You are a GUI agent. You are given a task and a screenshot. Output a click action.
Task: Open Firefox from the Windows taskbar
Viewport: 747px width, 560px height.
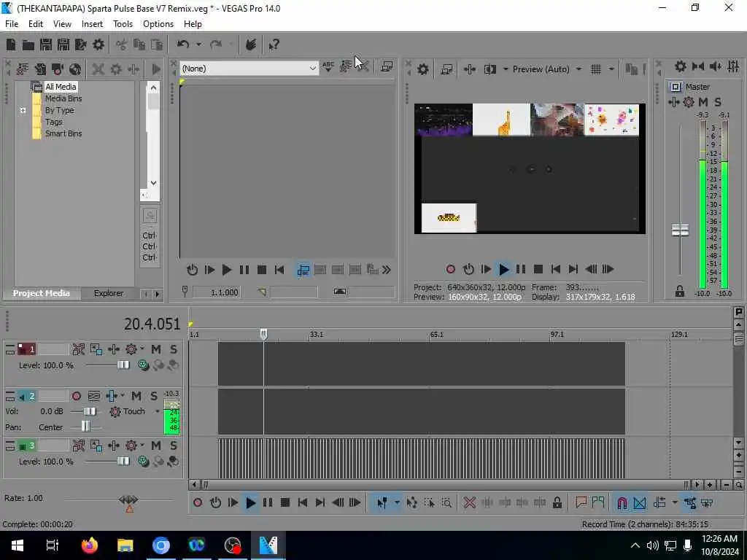(90, 545)
